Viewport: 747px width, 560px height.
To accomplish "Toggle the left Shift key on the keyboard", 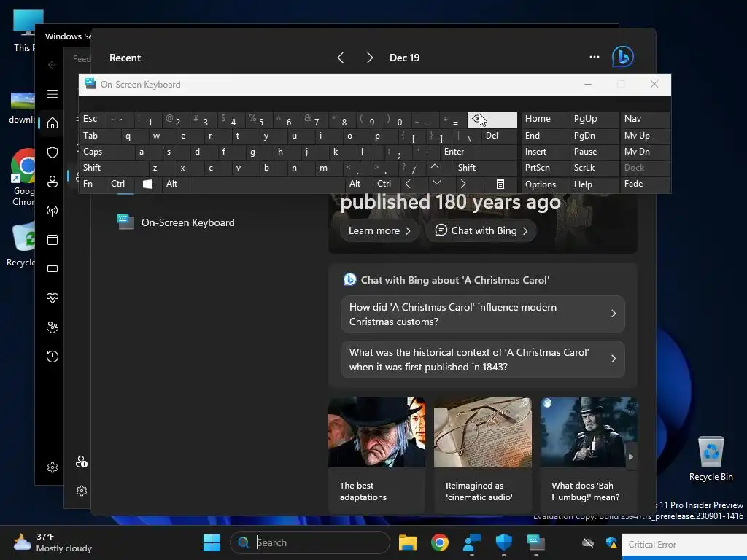I will [x=114, y=168].
